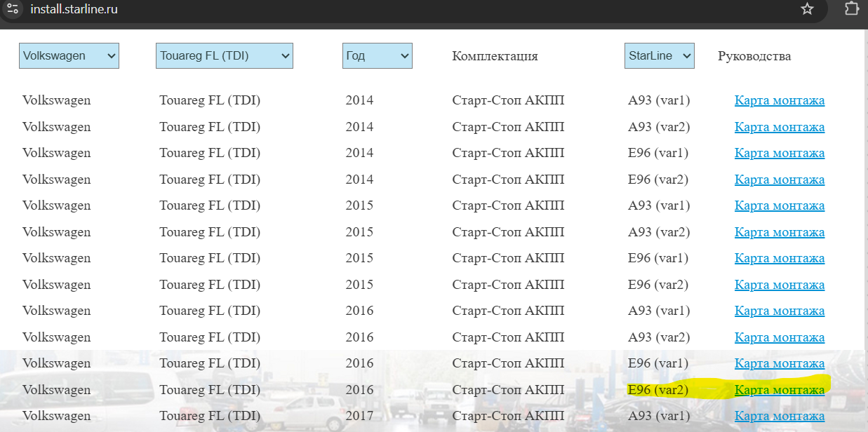Open Карта монтажа for 2016 E96 (var1)
This screenshot has height=432, width=868.
(779, 363)
